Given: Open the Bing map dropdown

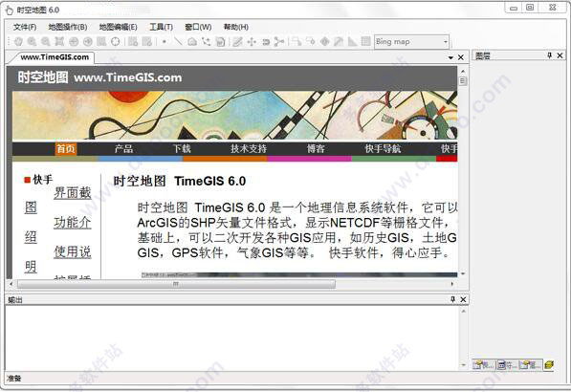Looking at the screenshot, I should coord(412,42).
